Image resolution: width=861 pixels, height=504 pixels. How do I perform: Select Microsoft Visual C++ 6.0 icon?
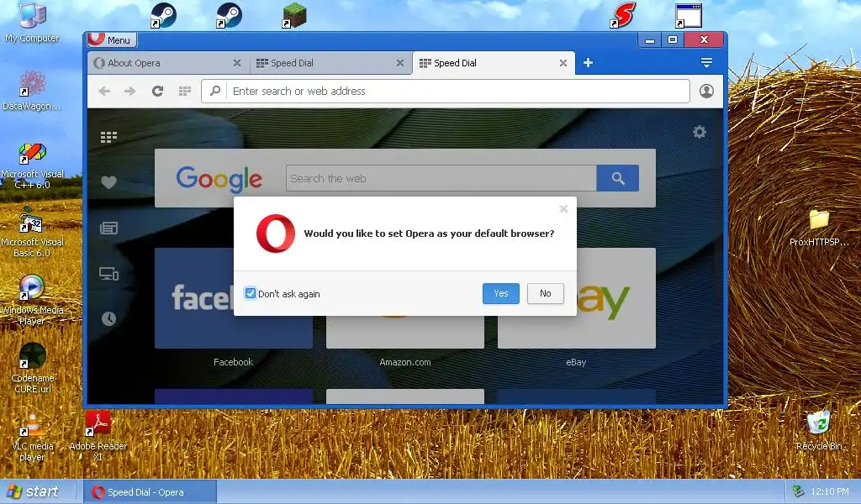point(32,165)
